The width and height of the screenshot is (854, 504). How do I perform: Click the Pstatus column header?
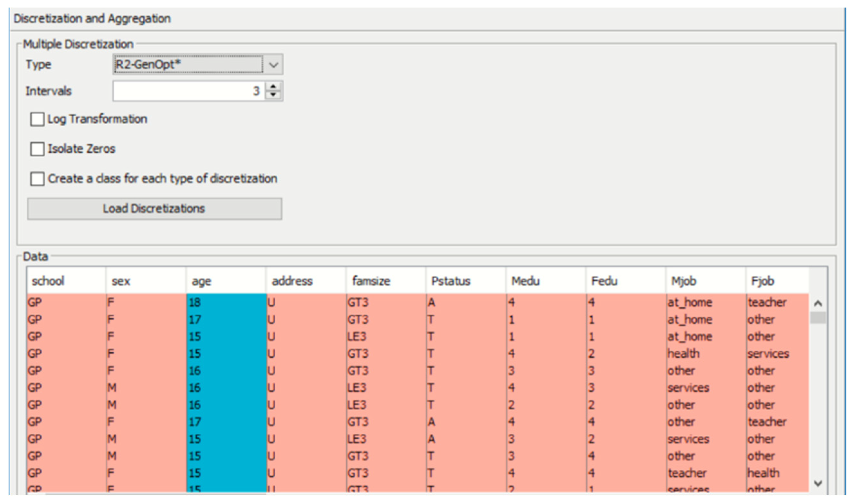coord(465,281)
